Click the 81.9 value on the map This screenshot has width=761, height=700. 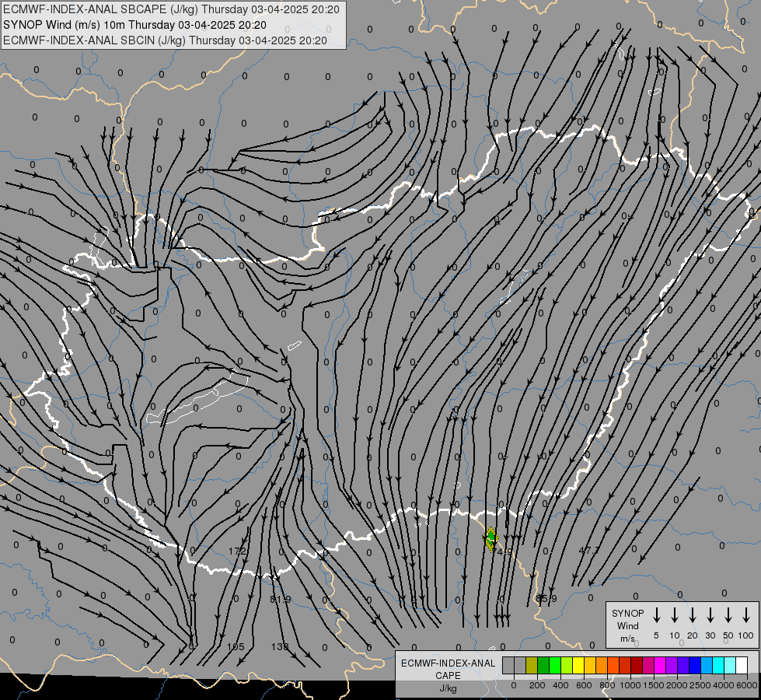click(x=280, y=600)
